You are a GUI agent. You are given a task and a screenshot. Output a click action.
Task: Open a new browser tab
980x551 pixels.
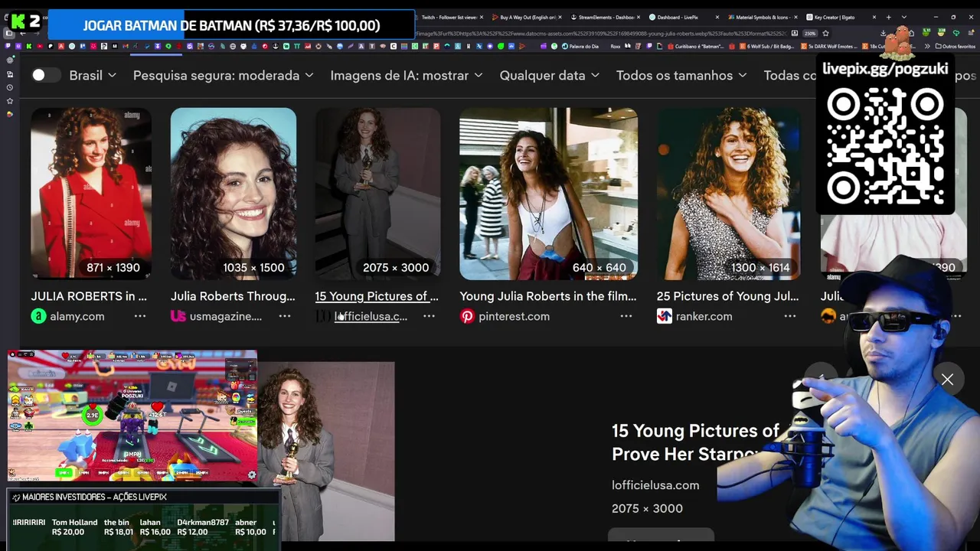tap(888, 17)
